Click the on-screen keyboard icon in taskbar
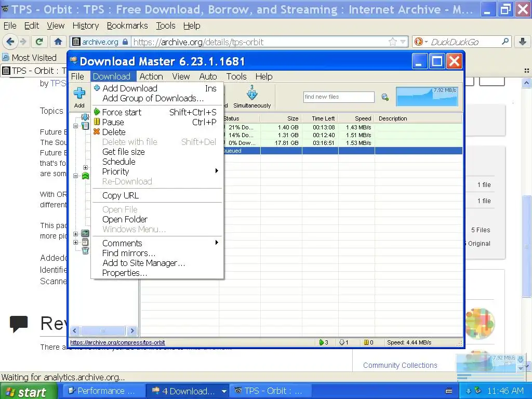This screenshot has height=399, width=532. [448, 391]
